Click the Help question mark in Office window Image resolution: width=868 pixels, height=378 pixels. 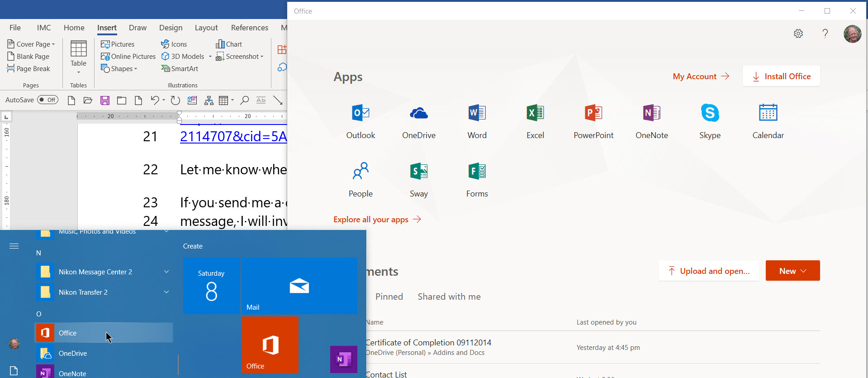click(825, 33)
